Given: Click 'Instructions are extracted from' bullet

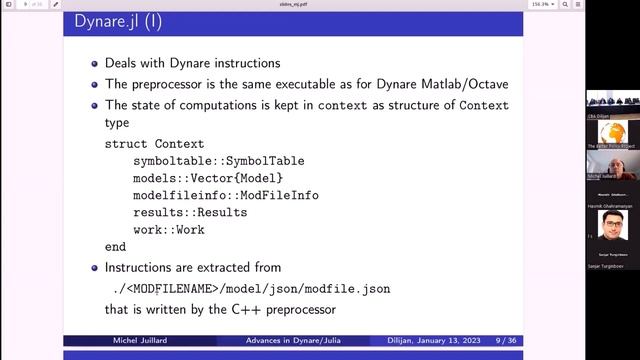Looking at the screenshot, I should tap(193, 268).
